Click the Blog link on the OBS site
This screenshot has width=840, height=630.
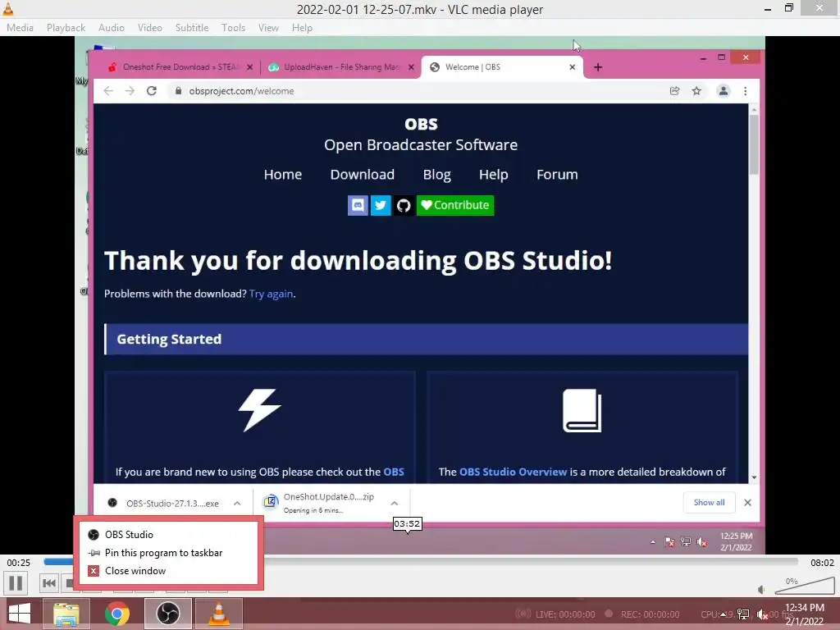(436, 175)
